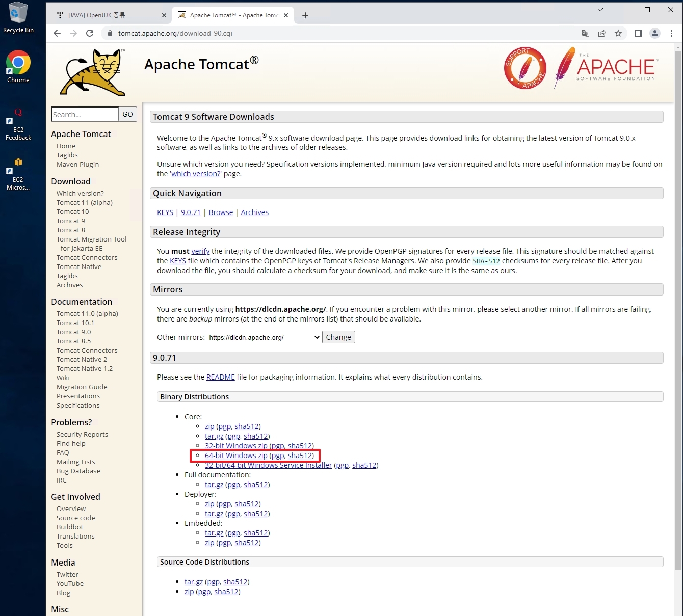Open the Chrome profile avatar
This screenshot has width=683, height=616.
pos(655,33)
